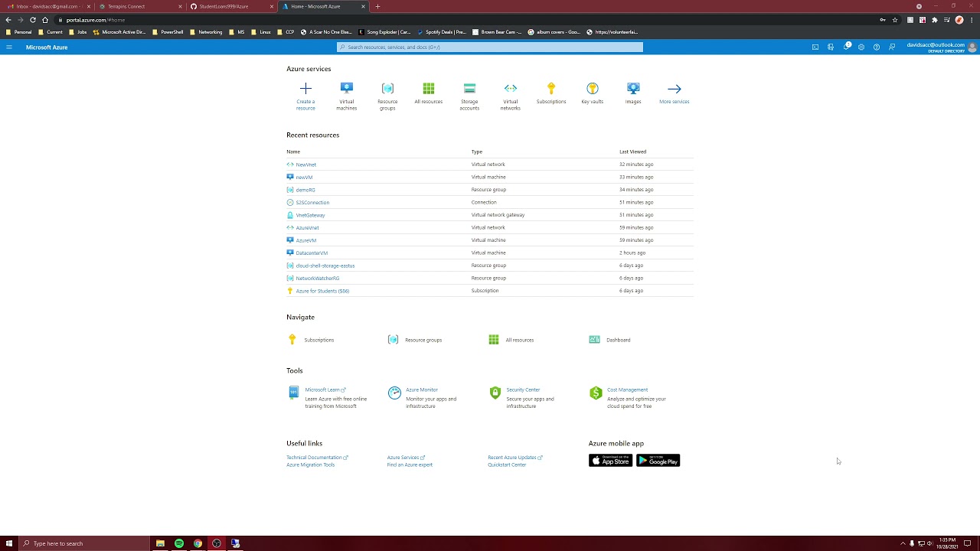The height and width of the screenshot is (551, 980).
Task: Open Chrome tab search dropdown arrow
Action: pos(920,6)
